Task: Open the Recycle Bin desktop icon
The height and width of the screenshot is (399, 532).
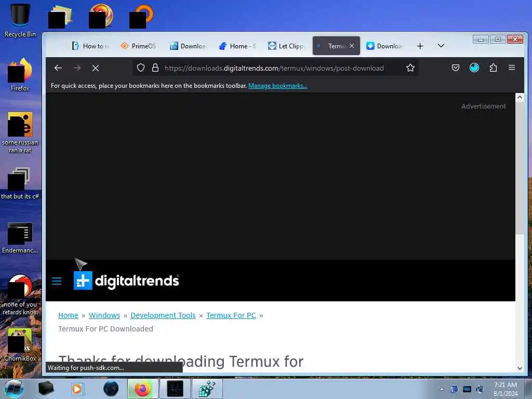Action: coord(20,20)
